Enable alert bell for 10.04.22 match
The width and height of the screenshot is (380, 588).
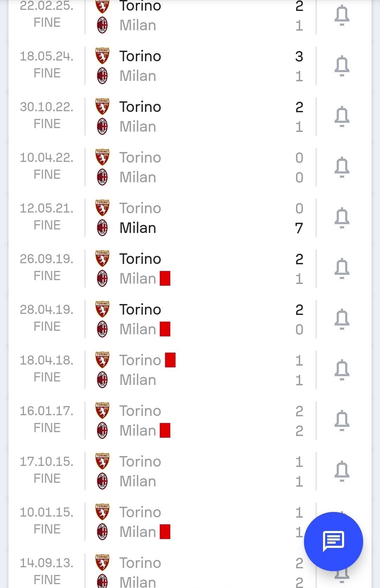click(x=342, y=167)
